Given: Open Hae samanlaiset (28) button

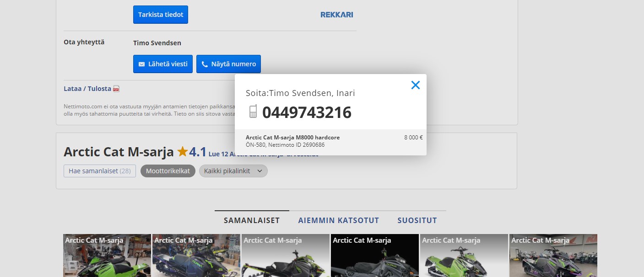Looking at the screenshot, I should 100,171.
